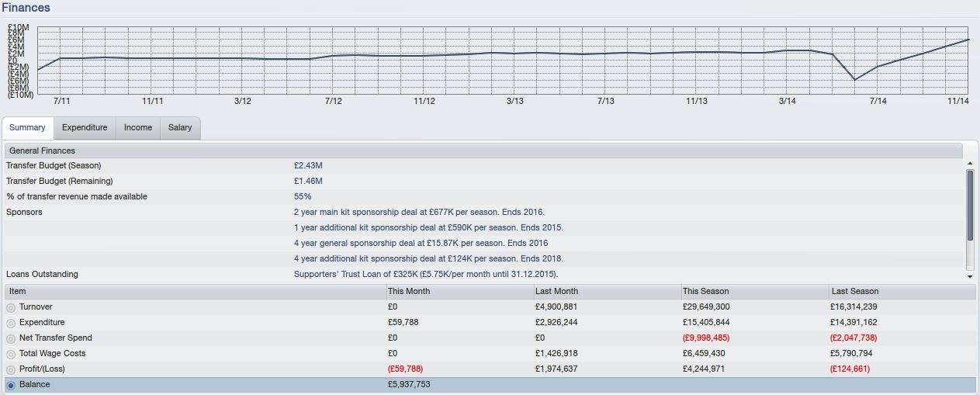Click the 4 year additional kit sponsorship deal

(x=428, y=258)
